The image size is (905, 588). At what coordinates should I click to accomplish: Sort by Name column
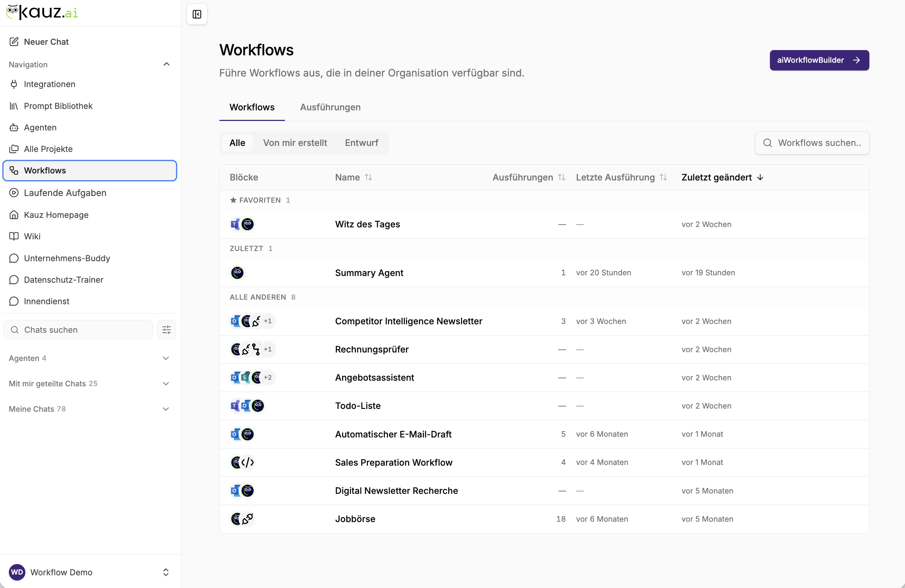pyautogui.click(x=354, y=177)
